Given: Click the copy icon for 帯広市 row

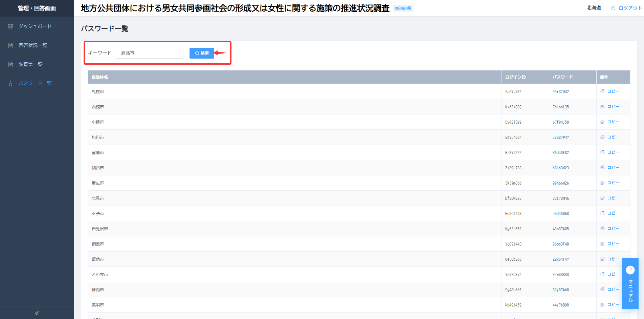Looking at the screenshot, I should pos(602,183).
